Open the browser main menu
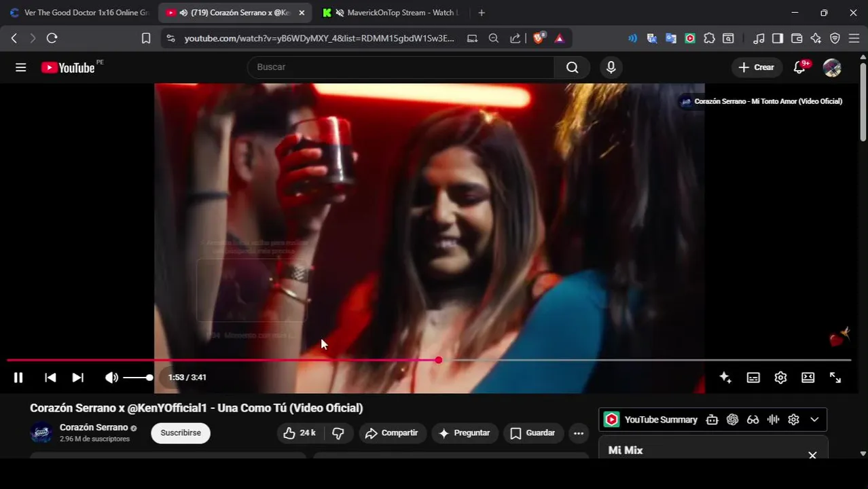The width and height of the screenshot is (868, 489). [x=854, y=39]
